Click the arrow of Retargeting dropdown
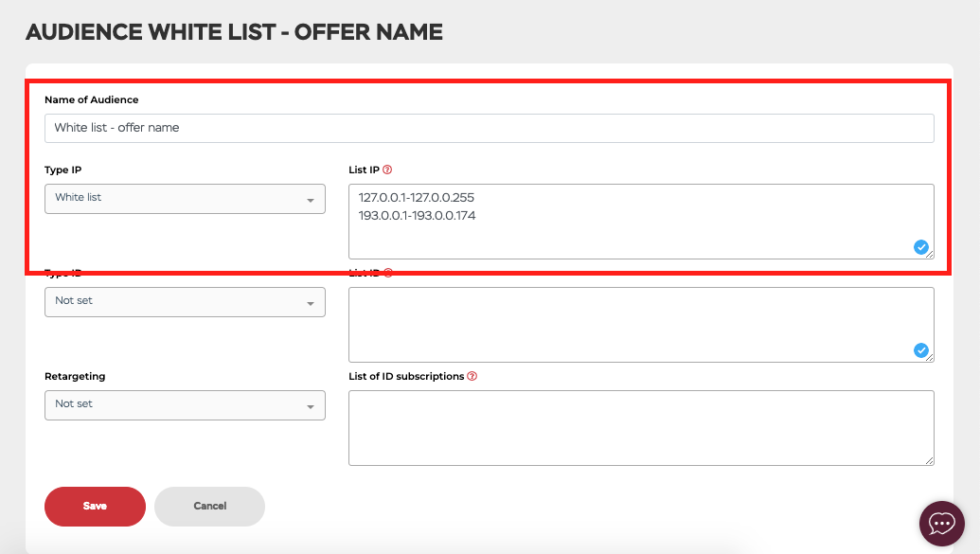 tap(311, 407)
